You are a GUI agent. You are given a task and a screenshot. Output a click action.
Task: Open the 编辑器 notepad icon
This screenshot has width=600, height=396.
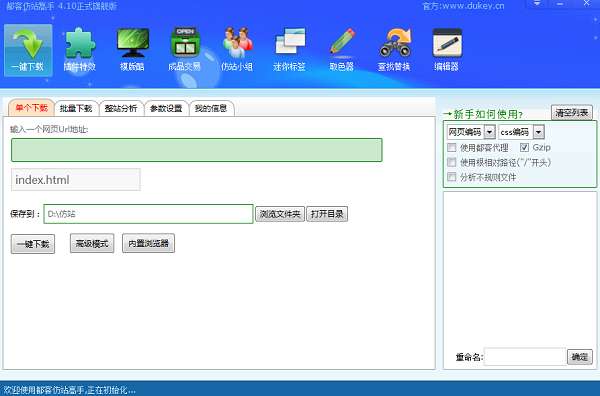(447, 51)
